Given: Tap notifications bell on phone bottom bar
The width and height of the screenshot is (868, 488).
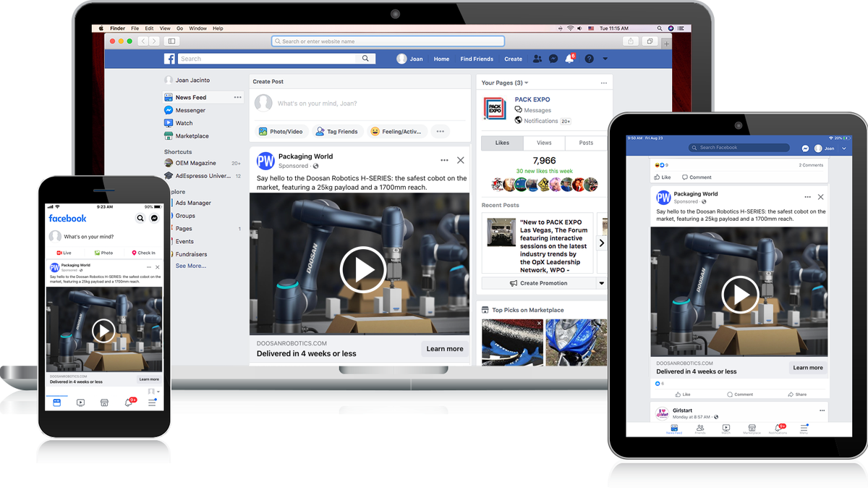Looking at the screenshot, I should pyautogui.click(x=129, y=402).
